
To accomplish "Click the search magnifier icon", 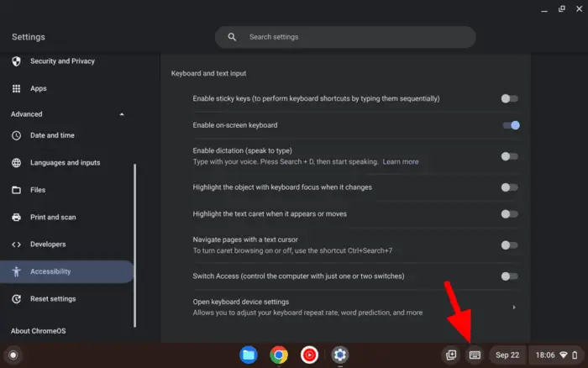I will pos(232,37).
